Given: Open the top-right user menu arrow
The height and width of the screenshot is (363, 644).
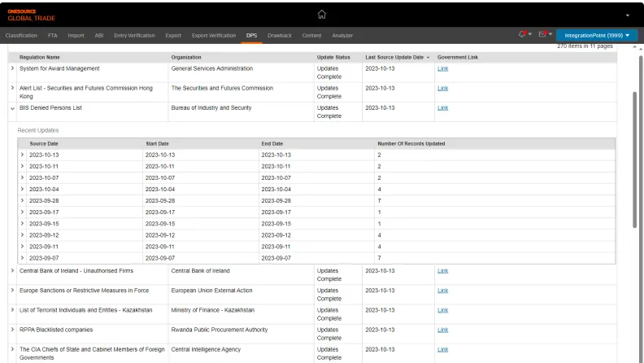Looking at the screenshot, I should pyautogui.click(x=627, y=15).
